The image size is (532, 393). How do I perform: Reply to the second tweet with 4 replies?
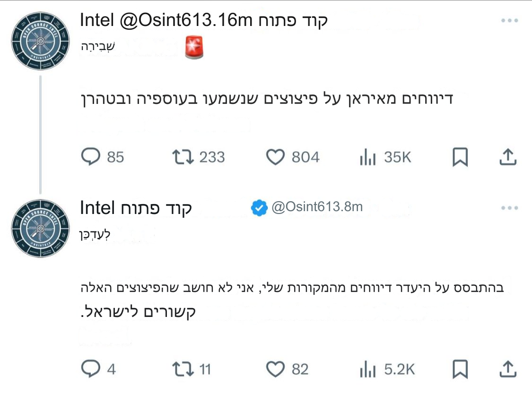tap(91, 368)
